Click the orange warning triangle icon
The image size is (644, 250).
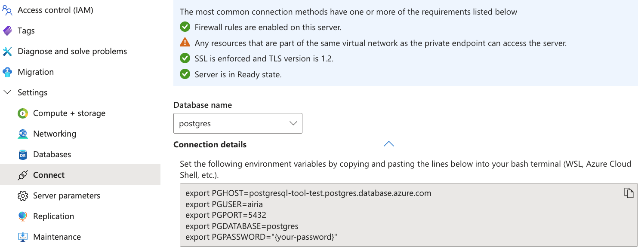coord(185,43)
